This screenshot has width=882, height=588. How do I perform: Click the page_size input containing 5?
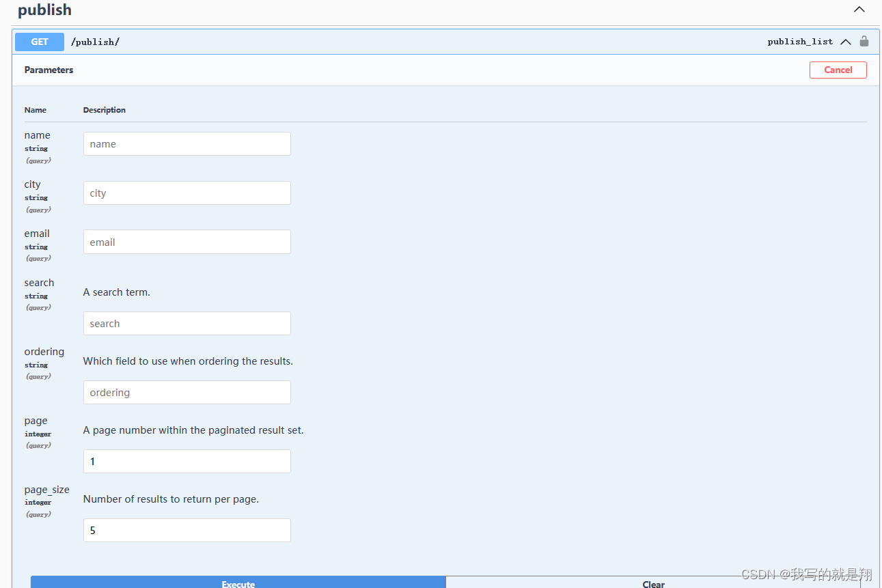[187, 531]
